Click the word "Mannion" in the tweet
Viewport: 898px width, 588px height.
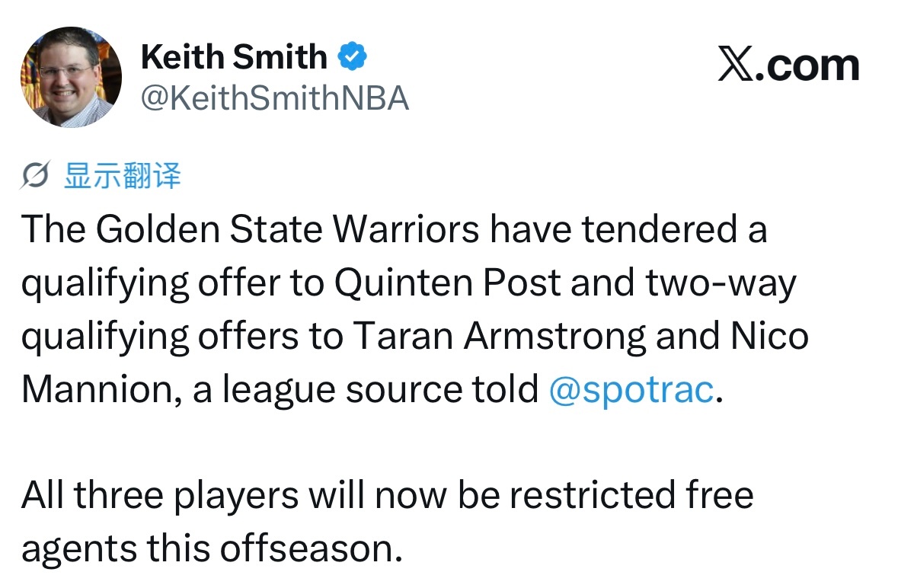coord(97,389)
